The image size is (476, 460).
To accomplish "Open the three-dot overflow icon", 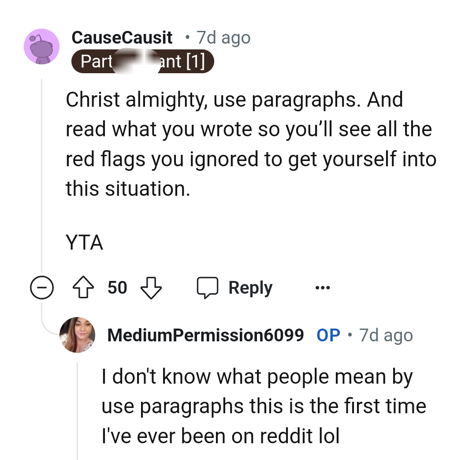I will tap(323, 287).
